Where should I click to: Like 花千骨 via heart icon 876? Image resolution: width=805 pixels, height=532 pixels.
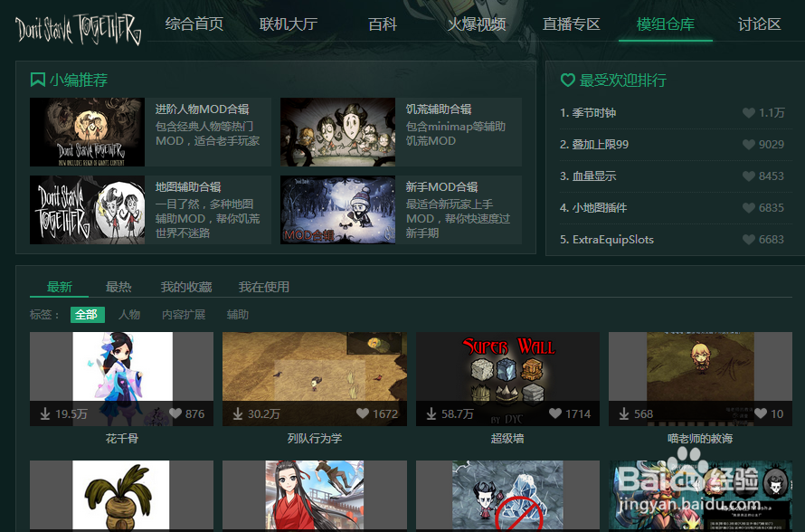(175, 413)
